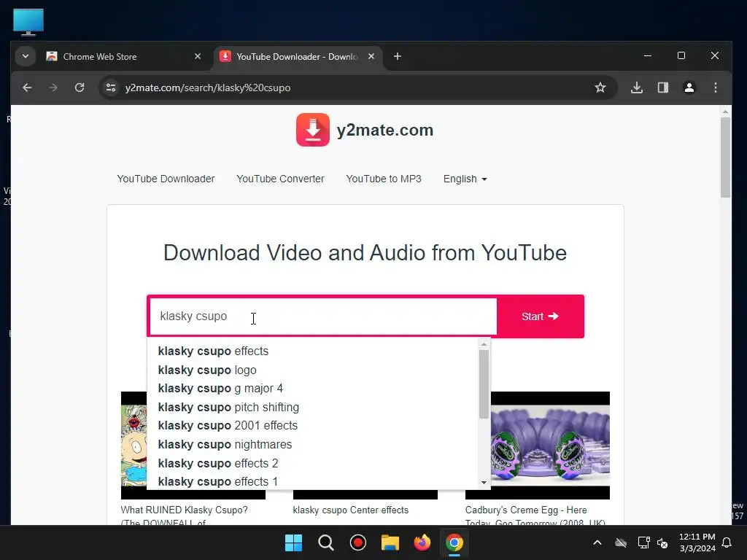Open What RUINED Klasky Csupo title link

click(185, 516)
